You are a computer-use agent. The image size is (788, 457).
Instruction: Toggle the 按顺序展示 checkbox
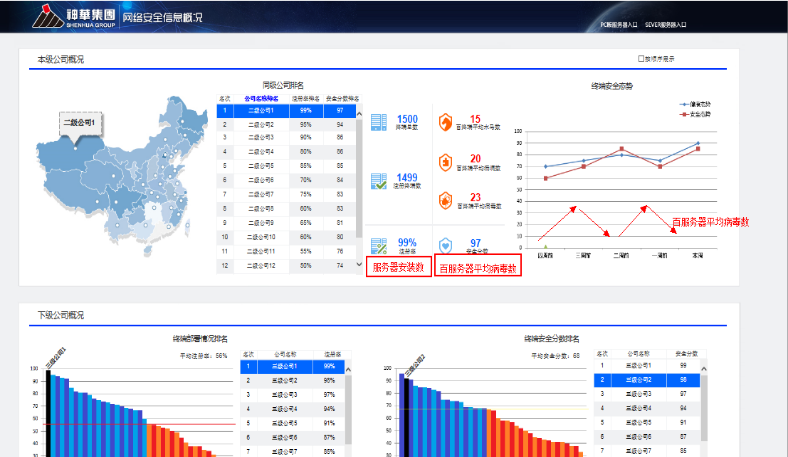click(x=641, y=58)
